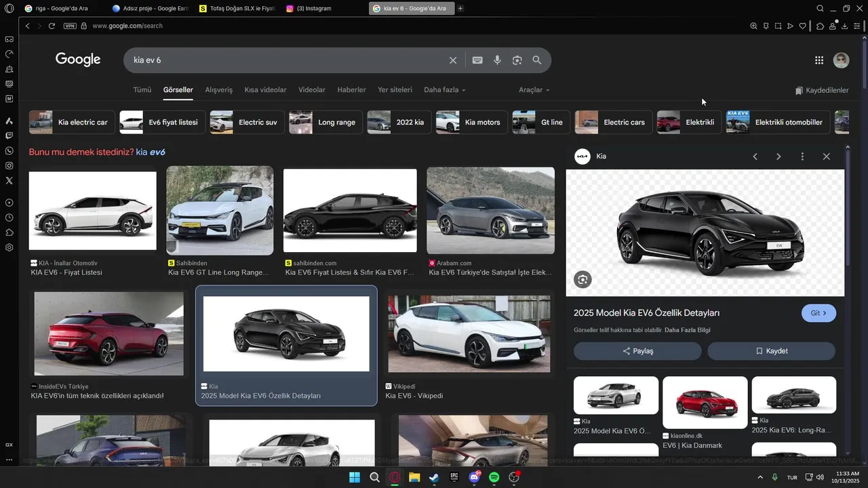868x488 pixels.
Task: Switch to the 'Haberler' tab
Action: 351,90
